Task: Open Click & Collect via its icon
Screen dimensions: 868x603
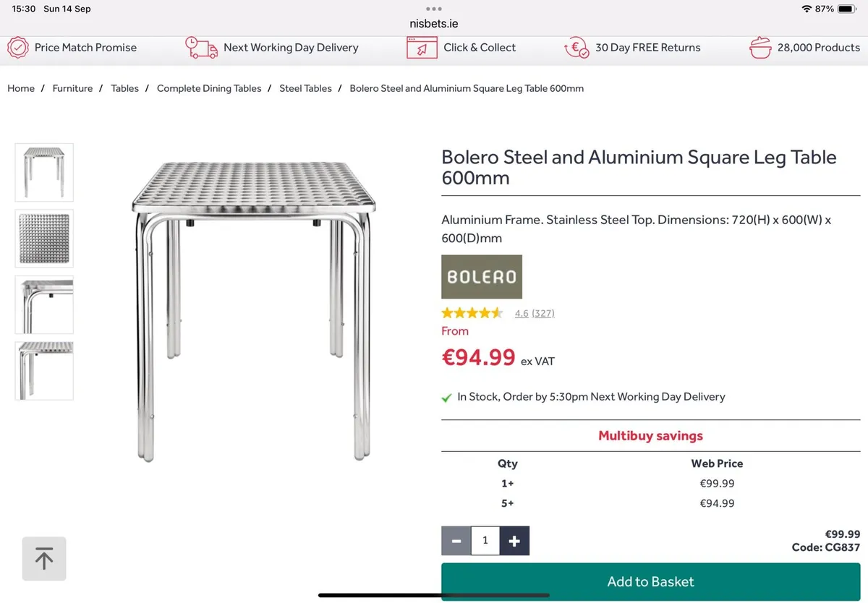Action: click(x=423, y=48)
